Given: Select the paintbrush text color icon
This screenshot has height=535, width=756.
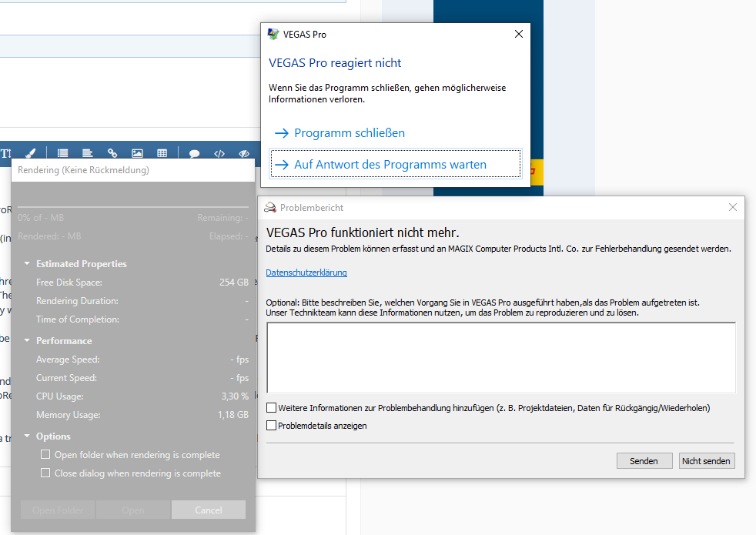Looking at the screenshot, I should click(x=30, y=153).
